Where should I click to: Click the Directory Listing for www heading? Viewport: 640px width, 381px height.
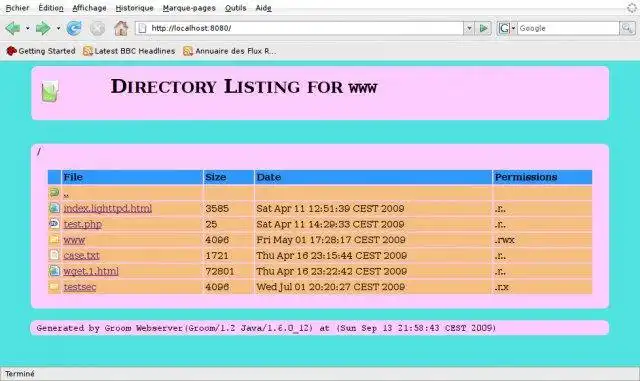(244, 87)
